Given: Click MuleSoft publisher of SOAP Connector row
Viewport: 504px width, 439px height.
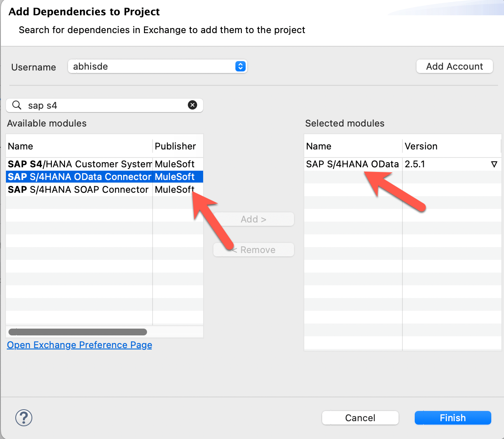Looking at the screenshot, I should [x=175, y=189].
